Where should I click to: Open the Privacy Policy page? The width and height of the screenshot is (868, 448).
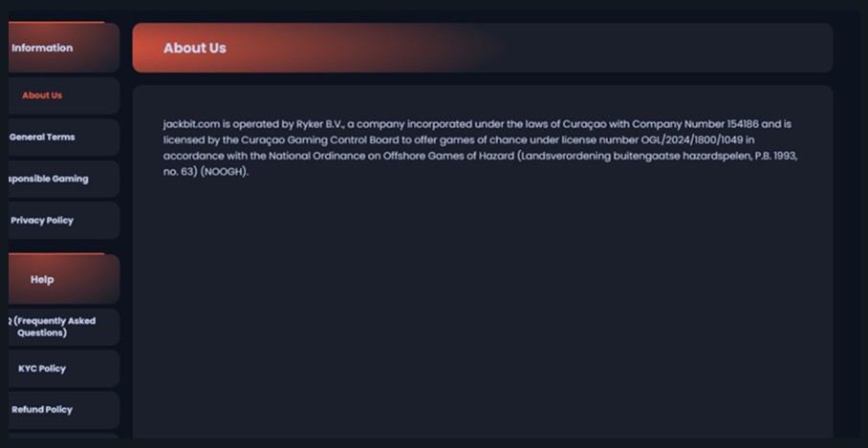point(43,221)
